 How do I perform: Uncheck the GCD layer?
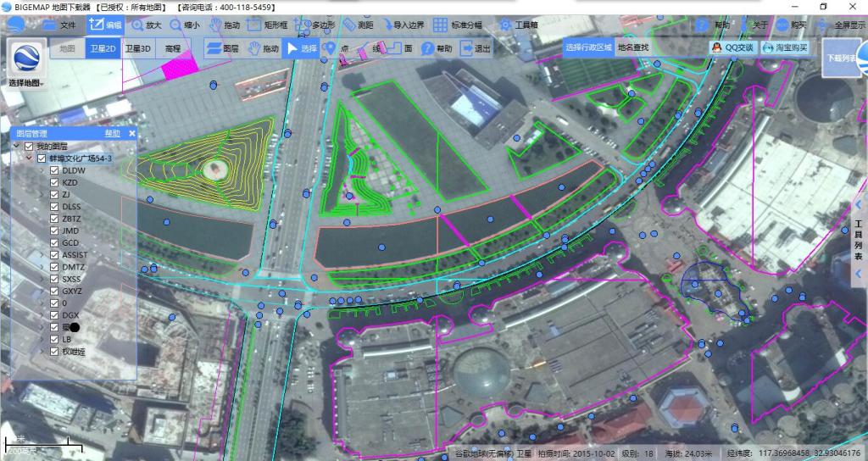pos(54,243)
